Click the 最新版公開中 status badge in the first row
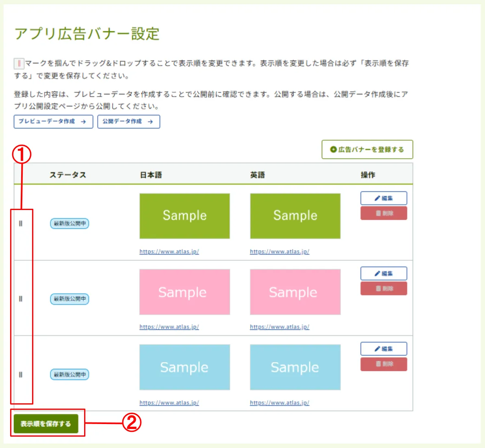The height and width of the screenshot is (448, 485). coord(69,223)
